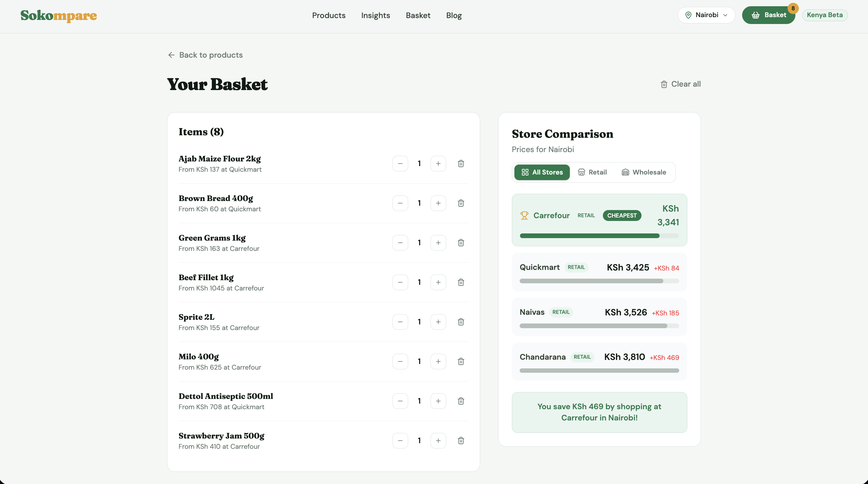The image size is (868, 484).
Task: Click the Kenya Beta badge
Action: point(824,15)
